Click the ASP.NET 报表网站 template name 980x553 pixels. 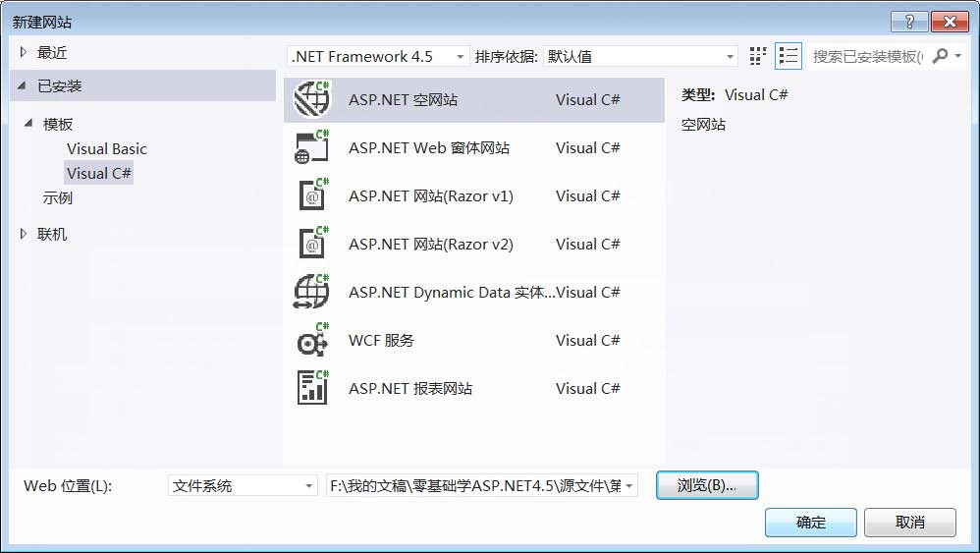point(410,389)
